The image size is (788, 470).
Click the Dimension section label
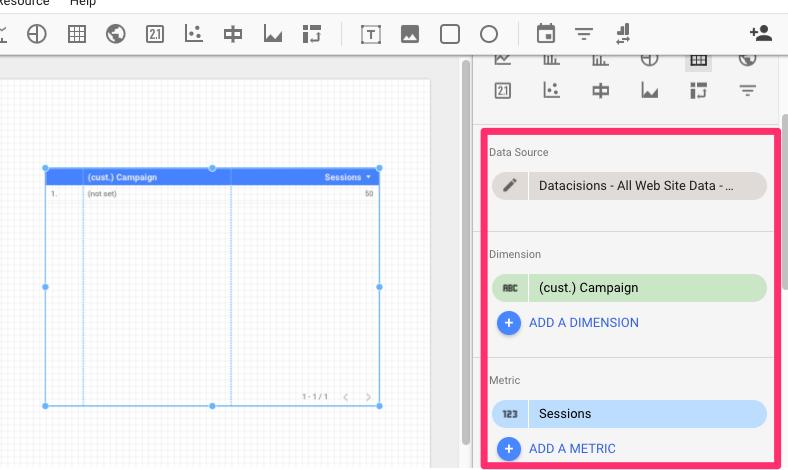(x=515, y=254)
